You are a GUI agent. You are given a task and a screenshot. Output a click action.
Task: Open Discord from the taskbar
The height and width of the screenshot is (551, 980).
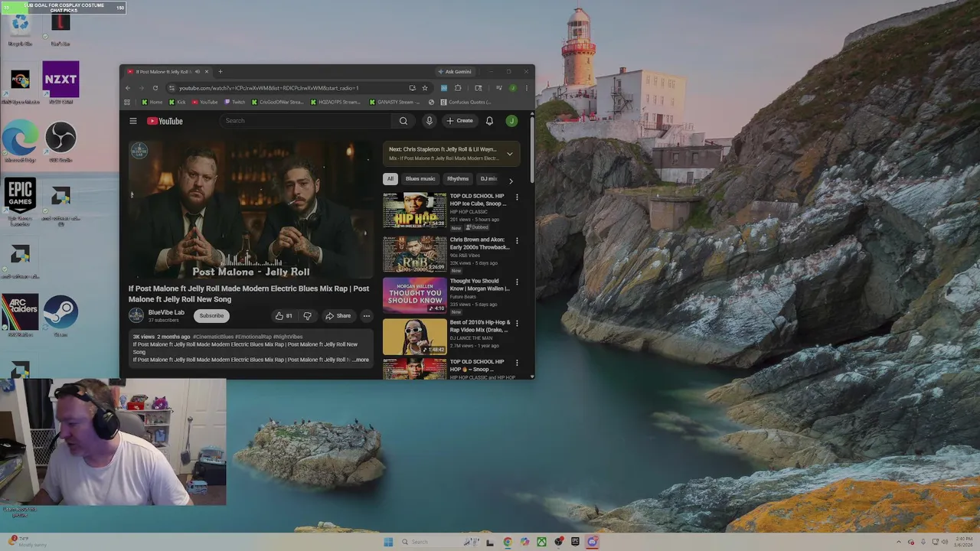pos(592,542)
